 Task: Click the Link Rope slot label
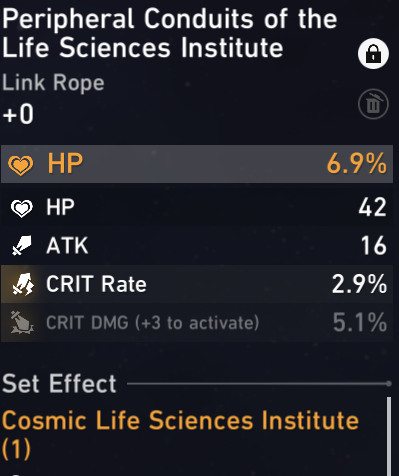coord(53,83)
